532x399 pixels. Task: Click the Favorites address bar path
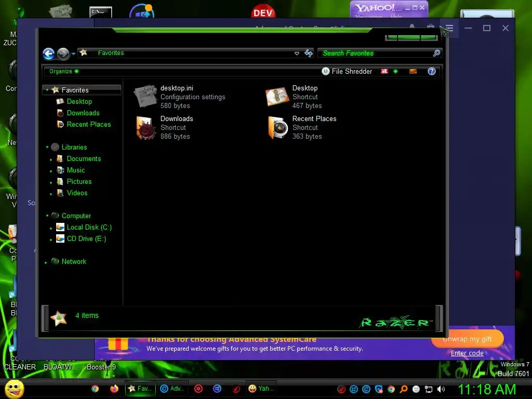click(111, 53)
